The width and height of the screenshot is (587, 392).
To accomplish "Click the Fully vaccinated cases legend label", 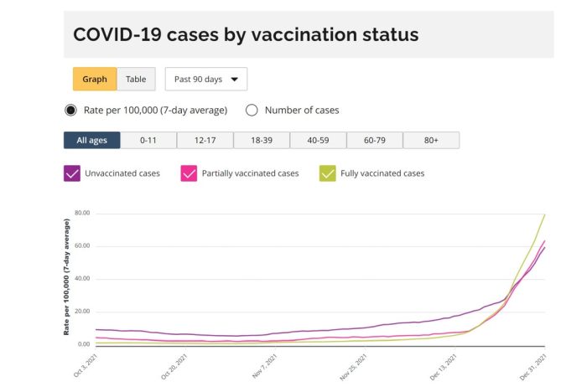I will click(383, 173).
